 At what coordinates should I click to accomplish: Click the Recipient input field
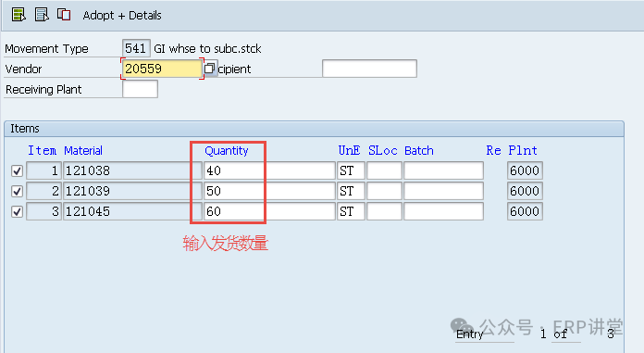click(x=369, y=69)
